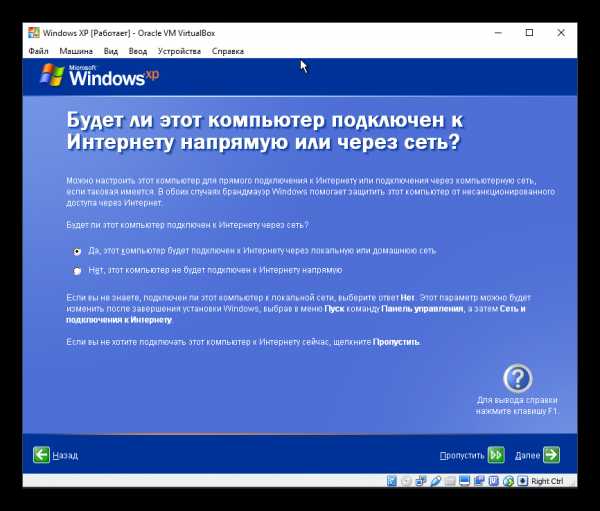This screenshot has width=600, height=511.
Task: Open the Устройства menu
Action: (179, 50)
